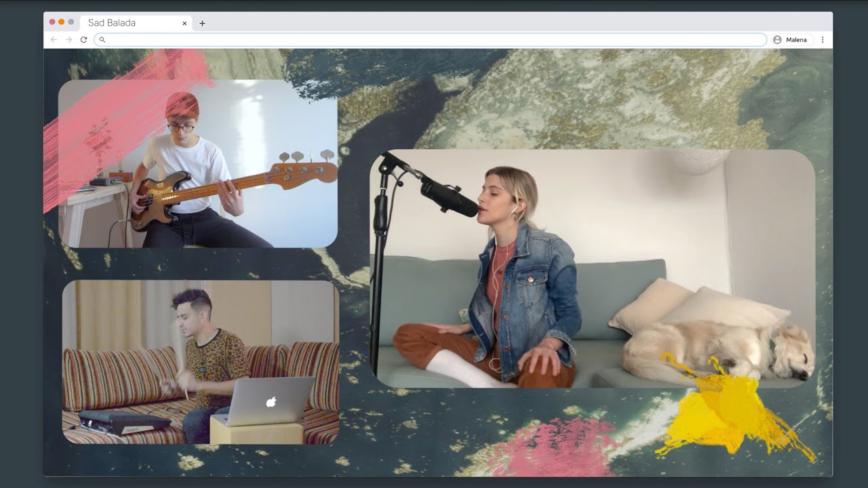Click into the address bar field
The width and height of the screenshot is (868, 488).
(x=430, y=40)
